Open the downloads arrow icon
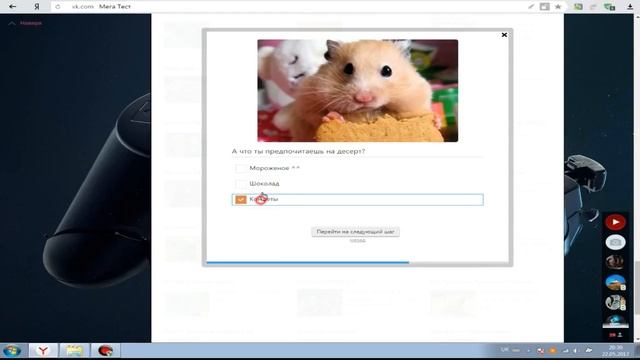This screenshot has width=640, height=360. 630,7
